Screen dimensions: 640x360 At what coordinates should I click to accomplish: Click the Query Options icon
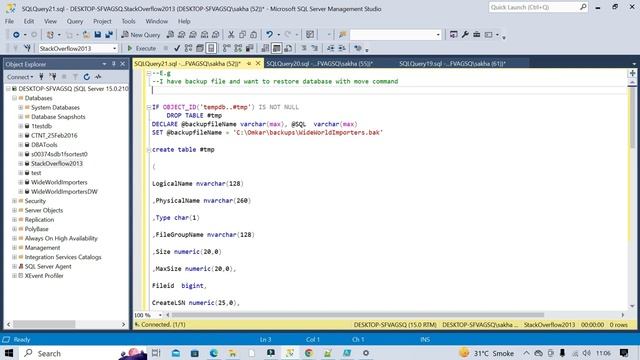200,48
